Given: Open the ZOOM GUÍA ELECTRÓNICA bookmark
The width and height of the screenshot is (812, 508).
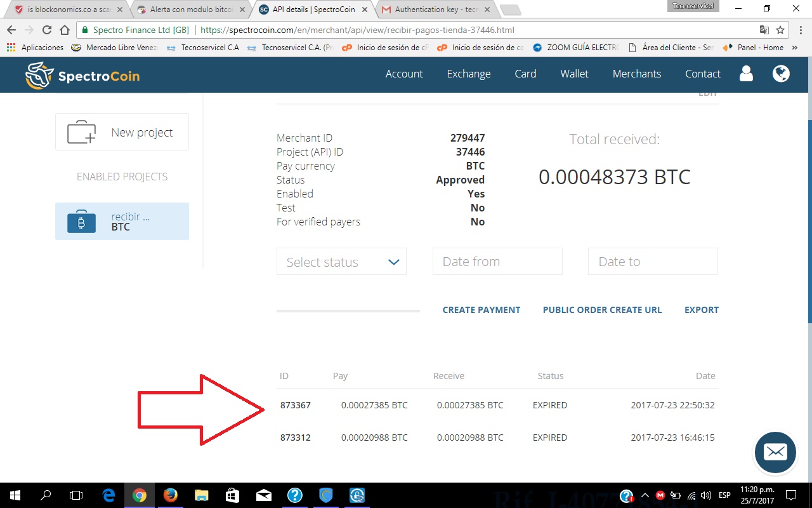Looking at the screenshot, I should (575, 48).
